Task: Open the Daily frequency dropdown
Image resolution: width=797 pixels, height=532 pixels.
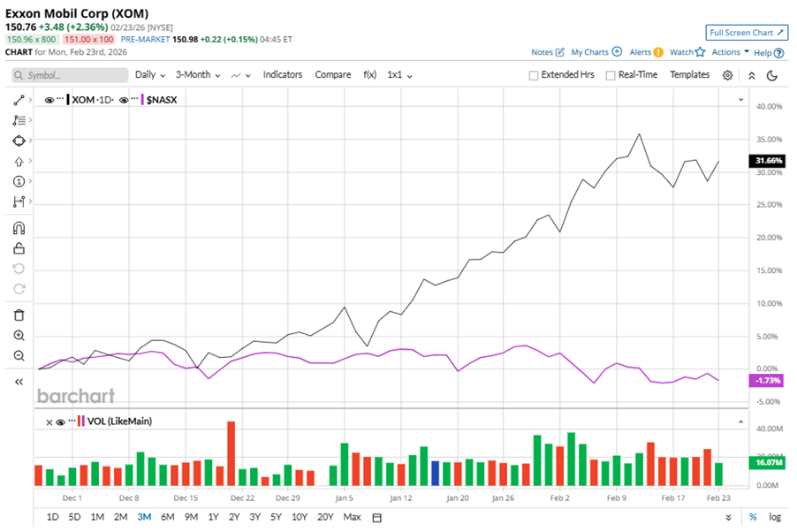Action: coord(150,75)
